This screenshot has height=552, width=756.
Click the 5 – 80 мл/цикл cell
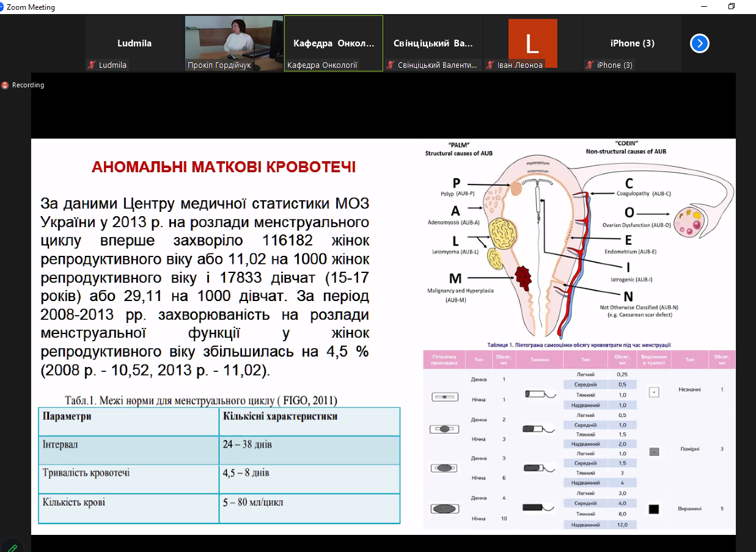(x=309, y=508)
